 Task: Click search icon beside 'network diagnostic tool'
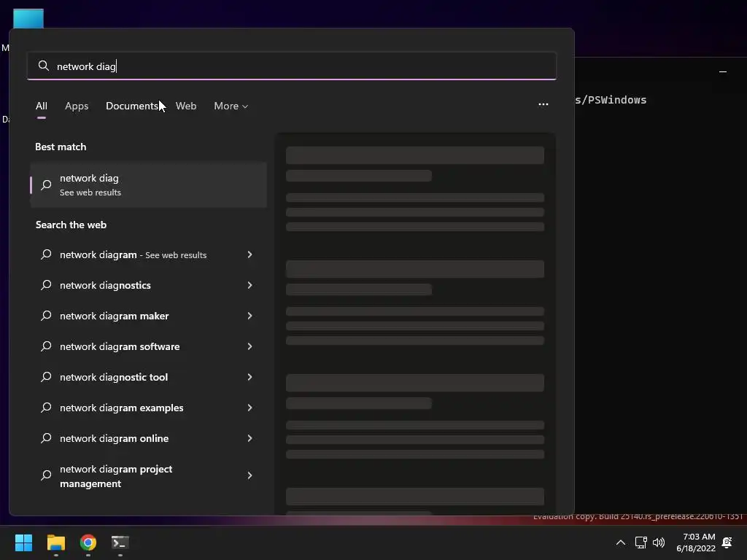coord(46,377)
